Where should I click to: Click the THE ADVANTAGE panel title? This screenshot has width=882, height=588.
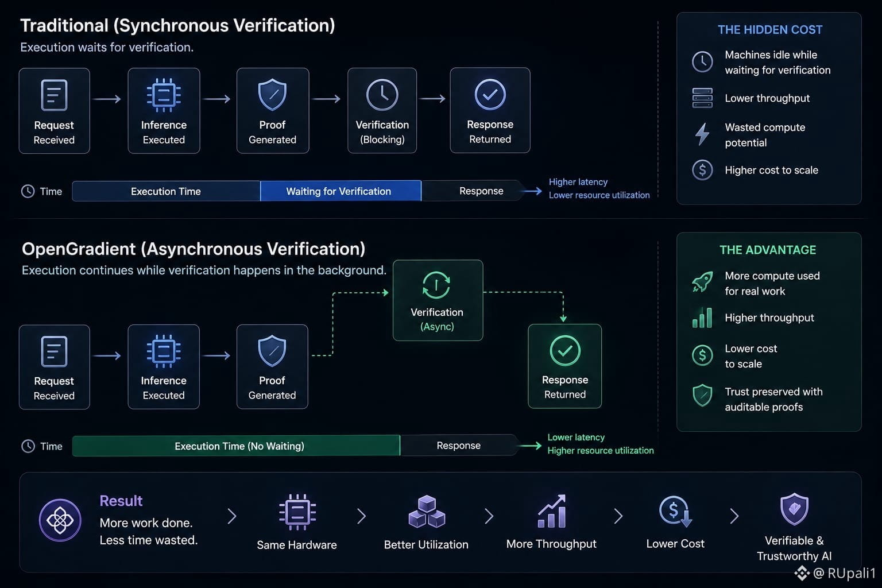pos(768,250)
